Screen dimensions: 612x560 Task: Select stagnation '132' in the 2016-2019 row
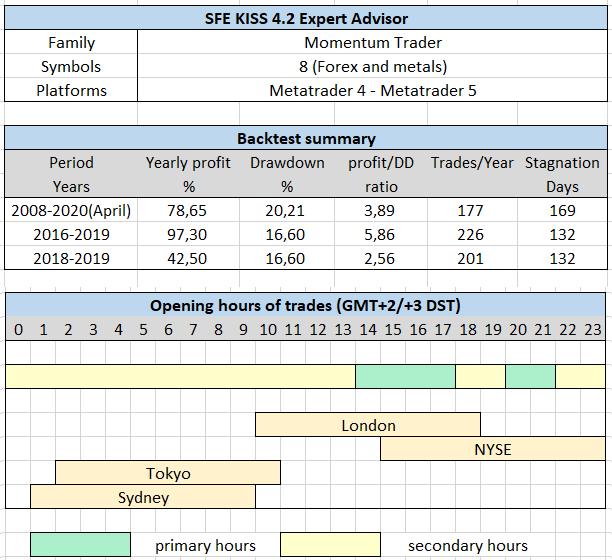tap(562, 234)
